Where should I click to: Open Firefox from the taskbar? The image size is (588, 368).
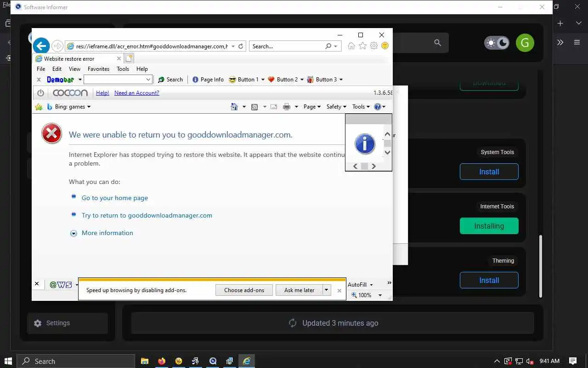161,361
